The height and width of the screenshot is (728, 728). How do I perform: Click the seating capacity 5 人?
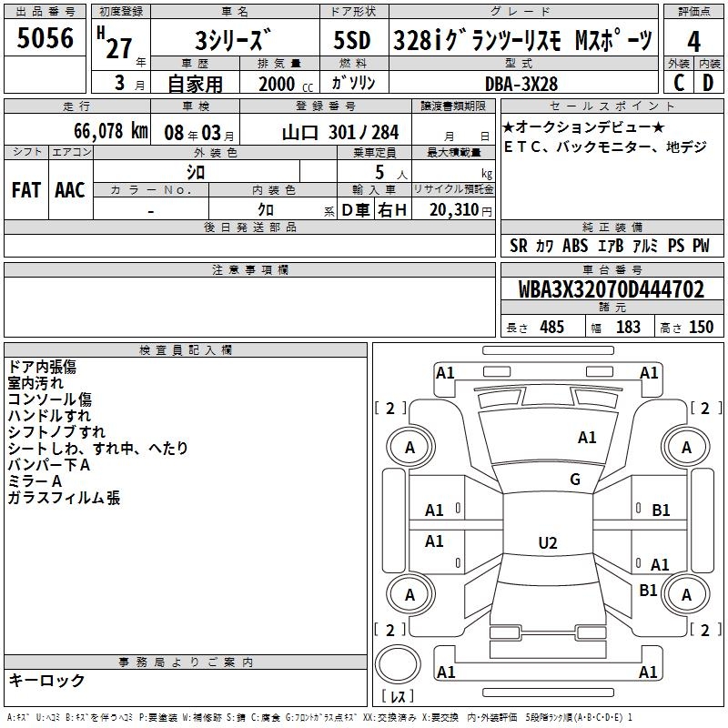390,173
